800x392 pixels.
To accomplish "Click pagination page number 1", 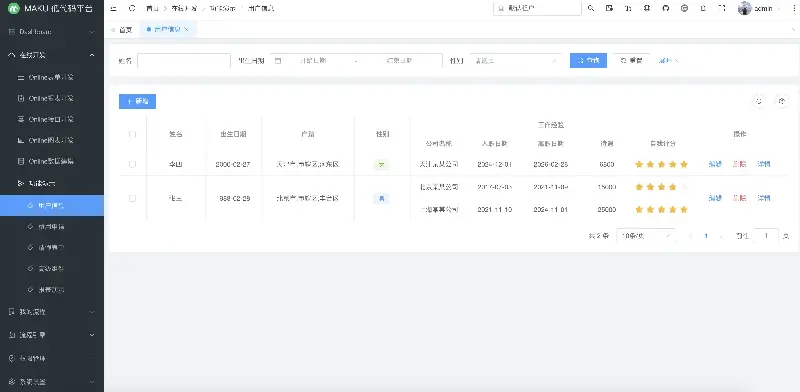I will coord(706,236).
